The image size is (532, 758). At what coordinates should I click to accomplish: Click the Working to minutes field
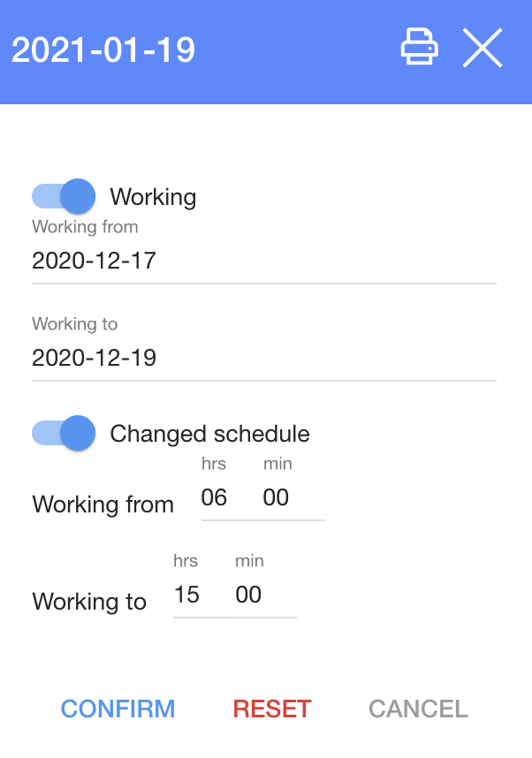click(x=249, y=595)
